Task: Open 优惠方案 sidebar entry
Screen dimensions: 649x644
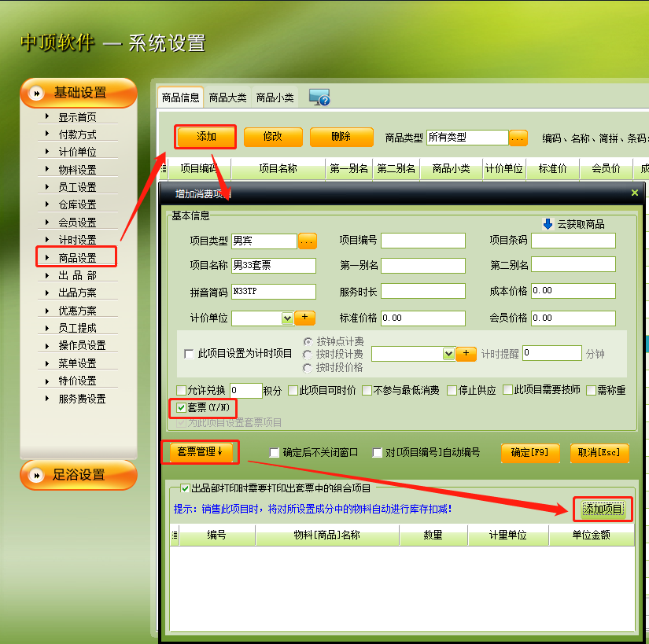Action: (x=77, y=311)
